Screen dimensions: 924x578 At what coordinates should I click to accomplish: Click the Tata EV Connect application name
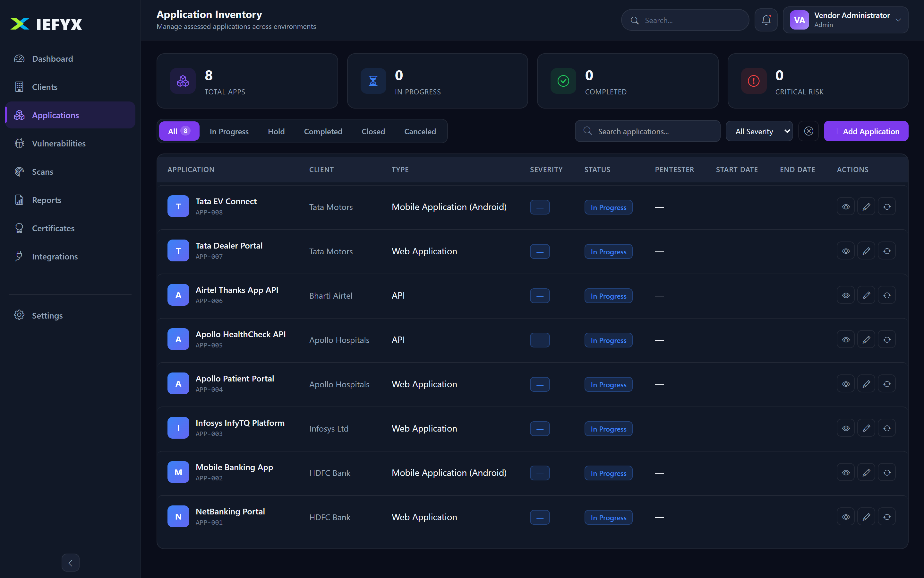[226, 201]
